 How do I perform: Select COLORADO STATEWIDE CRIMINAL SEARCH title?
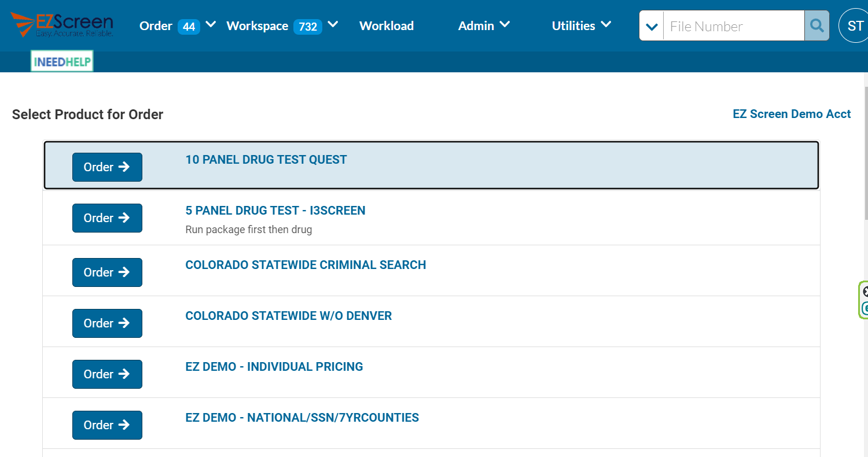pyautogui.click(x=306, y=265)
